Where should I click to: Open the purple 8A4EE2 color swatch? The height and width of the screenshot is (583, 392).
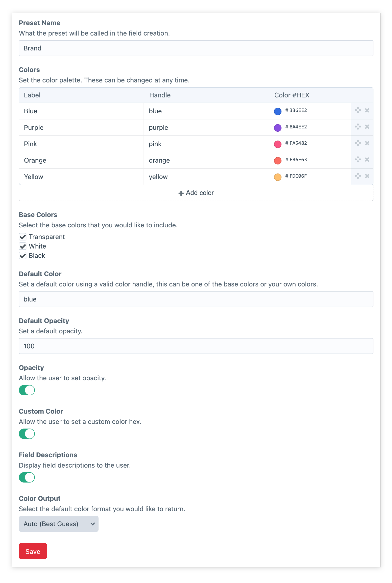278,128
